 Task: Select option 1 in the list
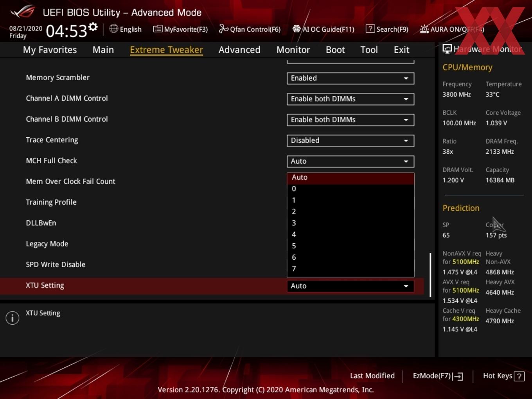click(x=350, y=200)
